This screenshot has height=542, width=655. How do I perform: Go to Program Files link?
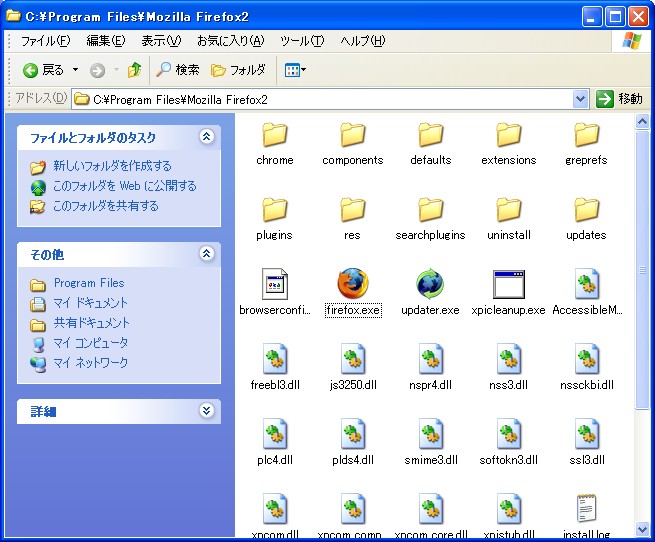pos(89,283)
